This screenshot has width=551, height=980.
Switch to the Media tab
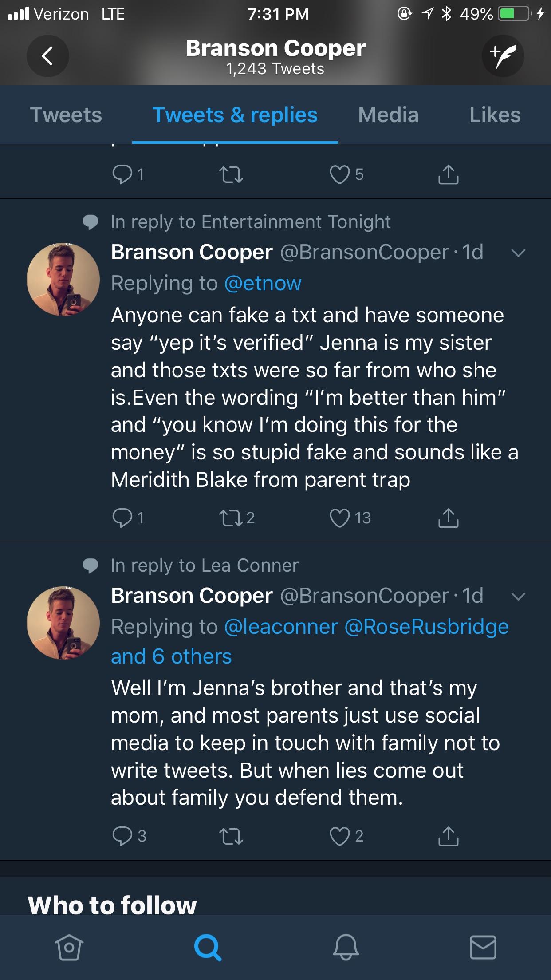coord(388,115)
